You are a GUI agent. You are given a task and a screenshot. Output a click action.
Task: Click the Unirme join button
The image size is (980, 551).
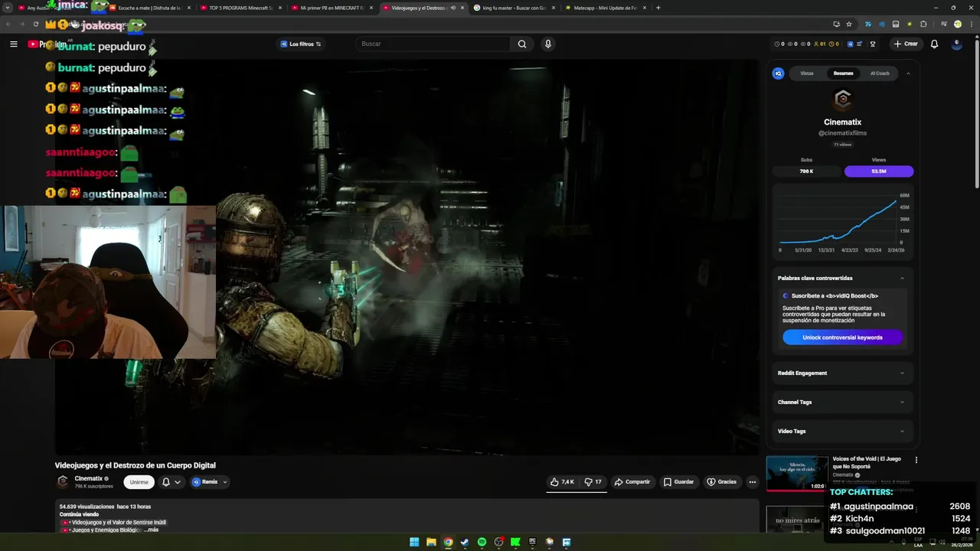pyautogui.click(x=139, y=482)
